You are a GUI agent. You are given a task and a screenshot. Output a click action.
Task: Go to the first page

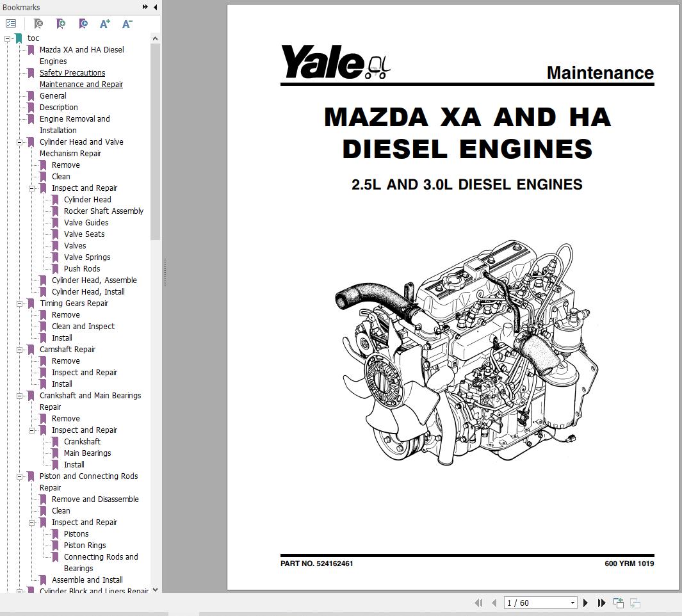478,603
